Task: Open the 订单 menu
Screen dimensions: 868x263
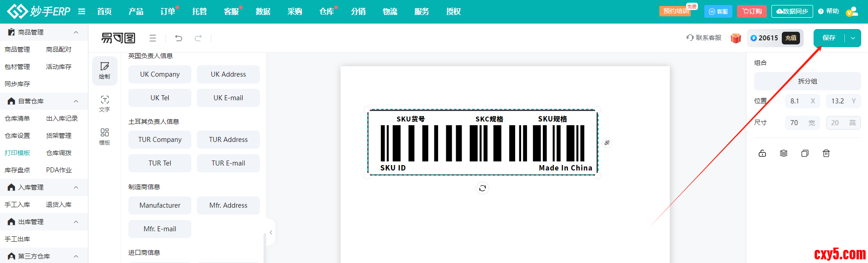Action: click(168, 11)
